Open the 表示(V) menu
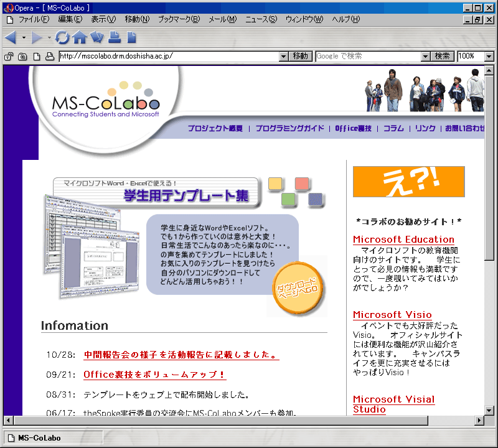 (103, 19)
